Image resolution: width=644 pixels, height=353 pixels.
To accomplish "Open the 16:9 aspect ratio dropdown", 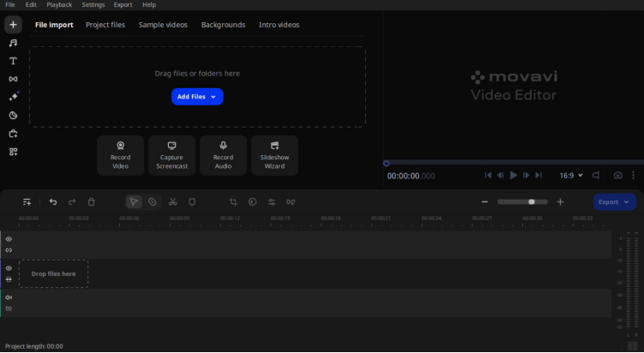I will click(x=571, y=176).
